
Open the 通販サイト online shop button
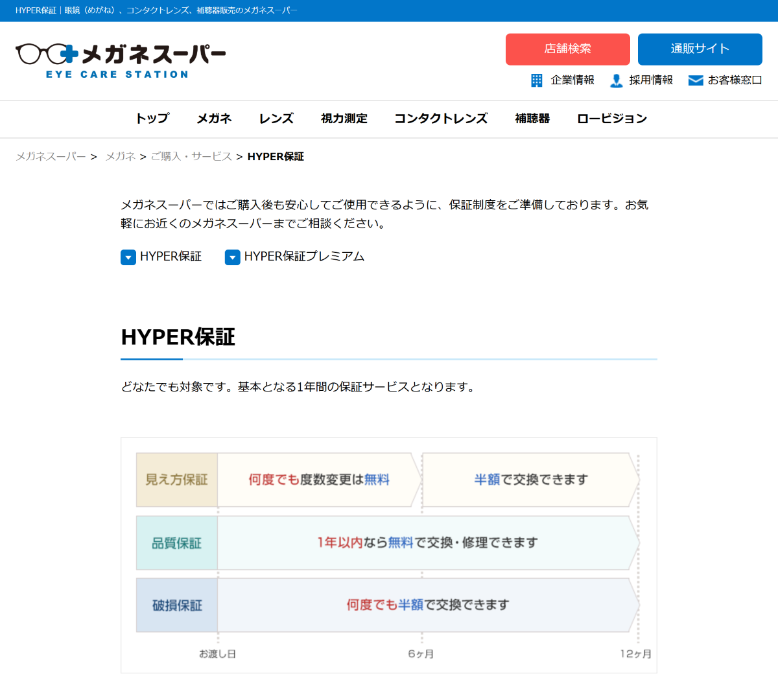click(x=700, y=49)
